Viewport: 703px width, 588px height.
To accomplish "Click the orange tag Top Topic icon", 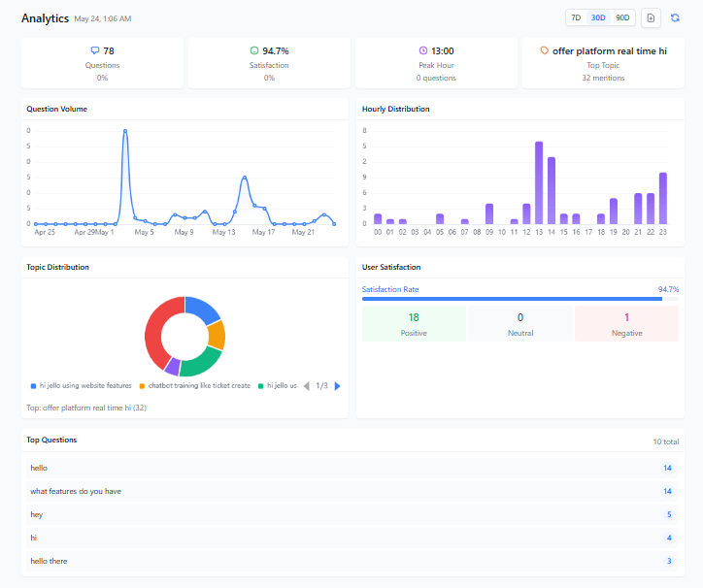I will [544, 50].
